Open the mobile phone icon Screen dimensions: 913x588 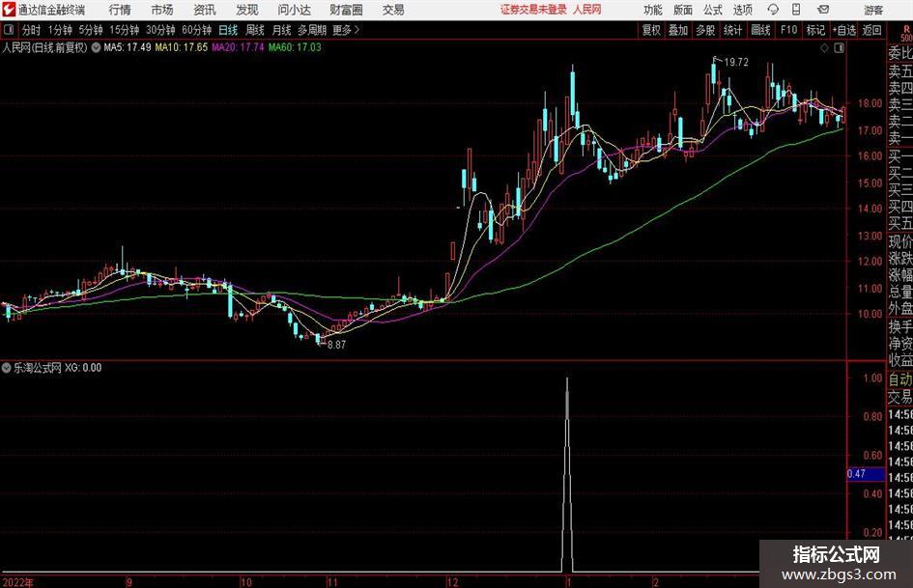coord(796,10)
